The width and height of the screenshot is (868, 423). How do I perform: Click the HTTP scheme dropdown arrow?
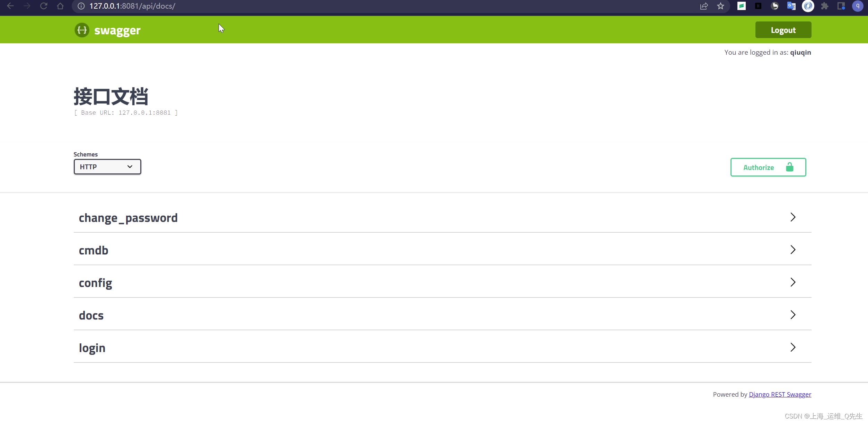tap(129, 166)
